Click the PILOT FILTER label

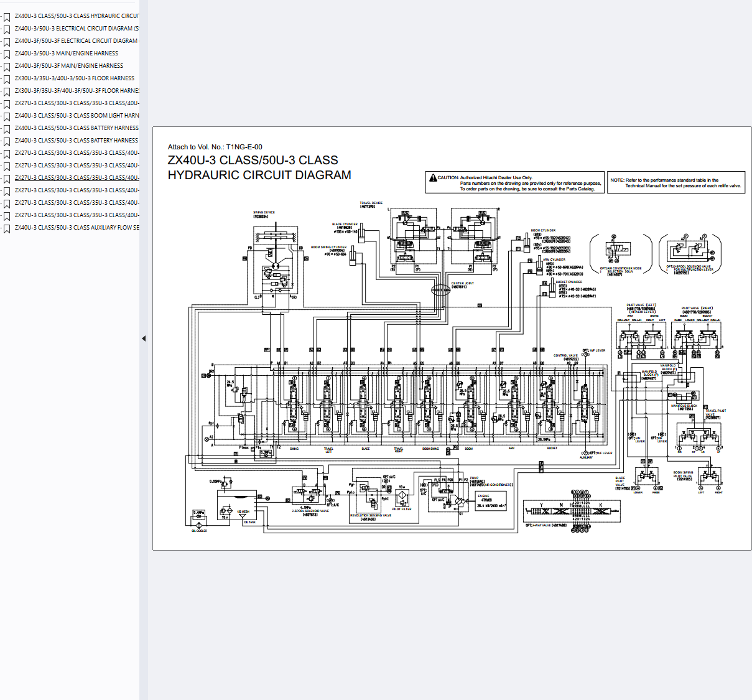tap(402, 509)
